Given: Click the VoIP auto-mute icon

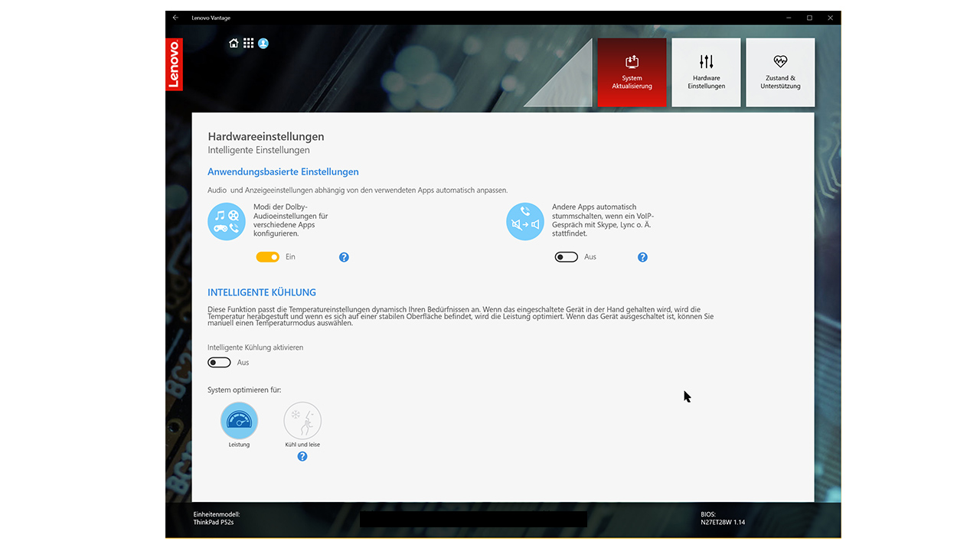Looking at the screenshot, I should point(525,222).
